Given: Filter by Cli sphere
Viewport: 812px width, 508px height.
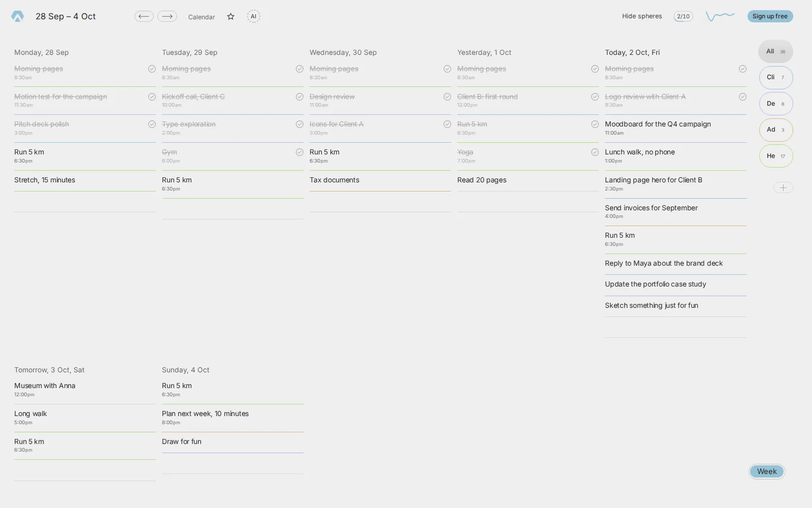Looking at the screenshot, I should pyautogui.click(x=775, y=77).
